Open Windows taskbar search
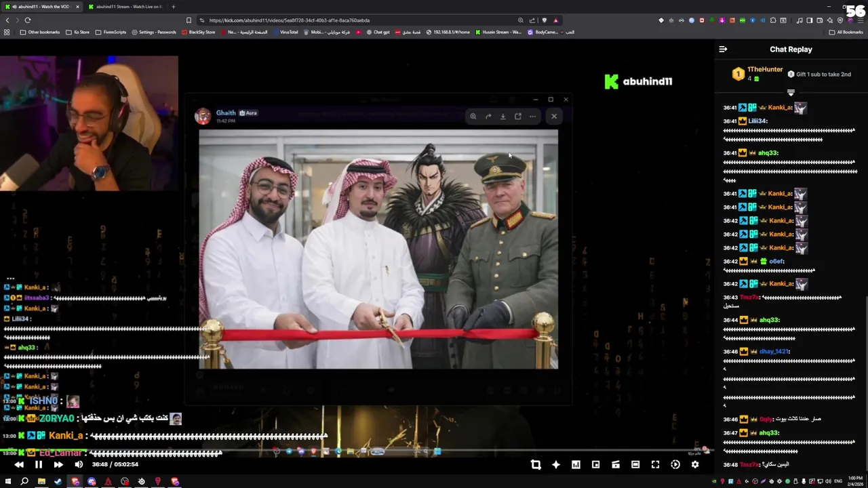868x488 pixels. pyautogui.click(x=24, y=481)
